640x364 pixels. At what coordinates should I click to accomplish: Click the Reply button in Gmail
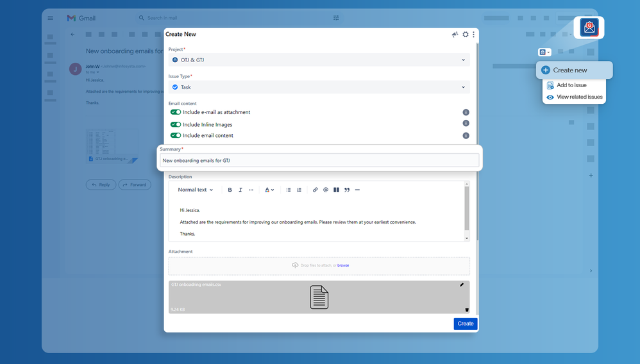(x=101, y=185)
